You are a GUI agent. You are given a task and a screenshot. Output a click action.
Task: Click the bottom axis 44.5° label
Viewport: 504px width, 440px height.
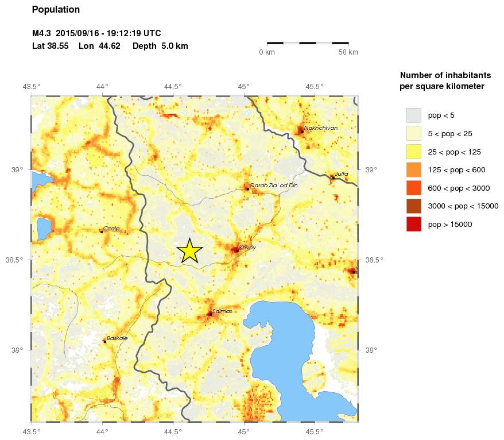point(173,431)
